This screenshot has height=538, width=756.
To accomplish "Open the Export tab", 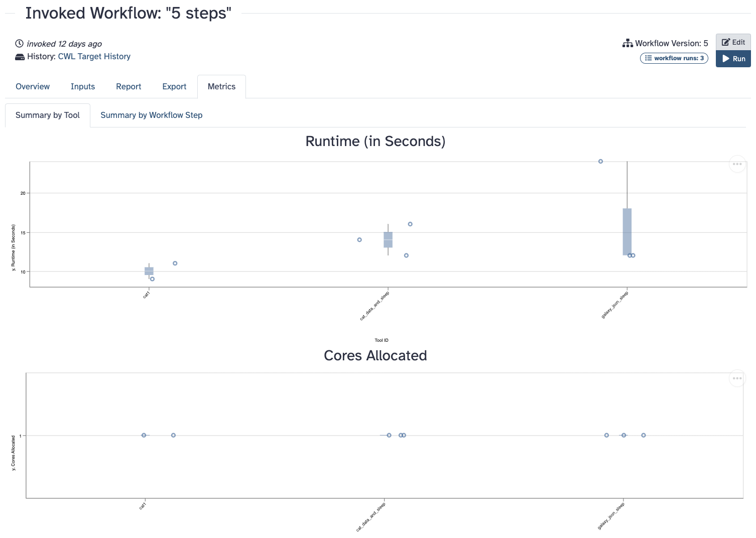I will (174, 86).
